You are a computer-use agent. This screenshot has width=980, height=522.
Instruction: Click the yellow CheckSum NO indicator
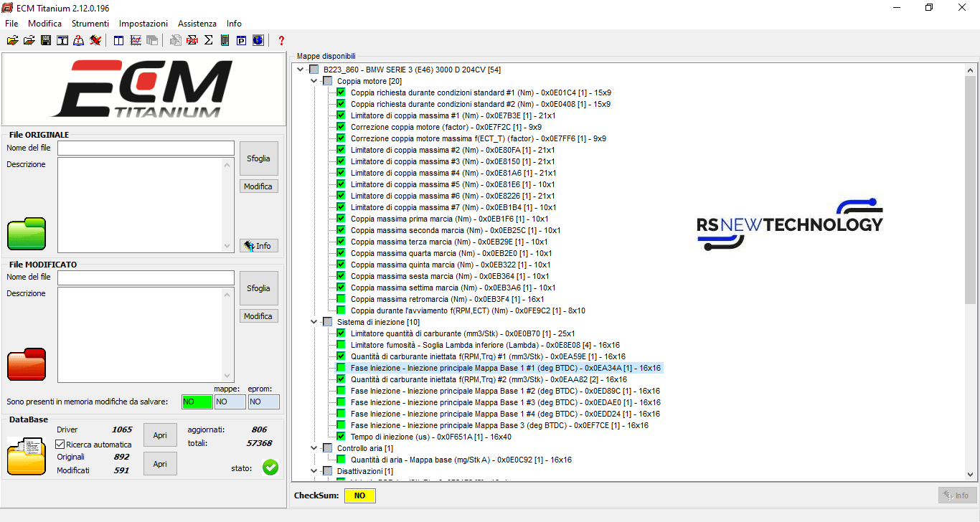pos(359,495)
